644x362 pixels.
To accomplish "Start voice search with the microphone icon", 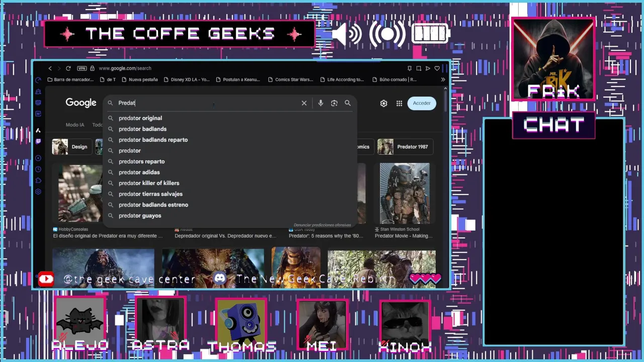I will [x=320, y=103].
